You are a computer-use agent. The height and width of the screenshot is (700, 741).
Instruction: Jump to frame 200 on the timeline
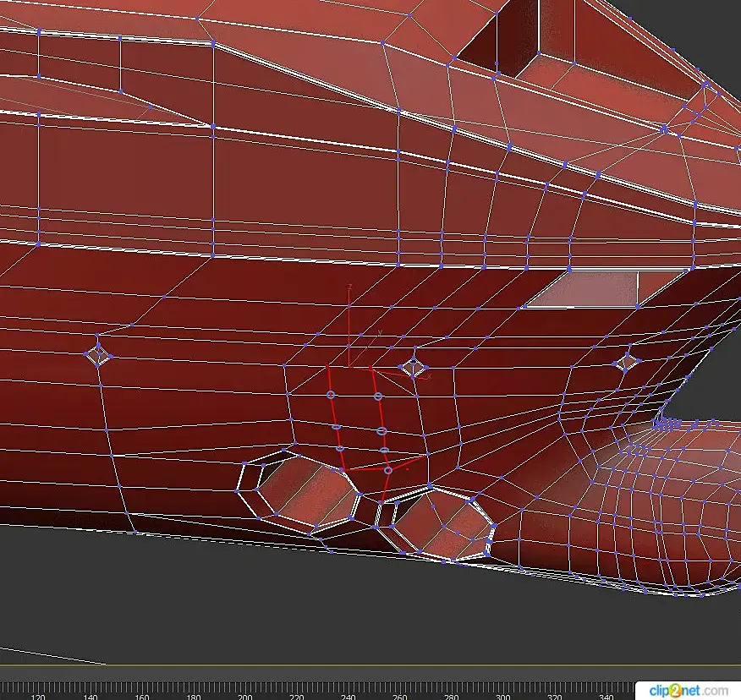[244, 697]
